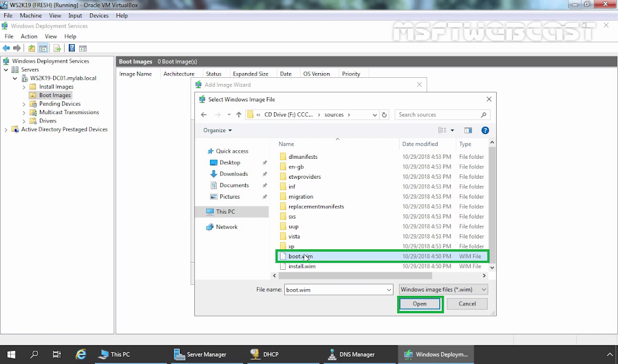Image resolution: width=618 pixels, height=364 pixels.
Task: Expand the Install Images node
Action: (24, 87)
